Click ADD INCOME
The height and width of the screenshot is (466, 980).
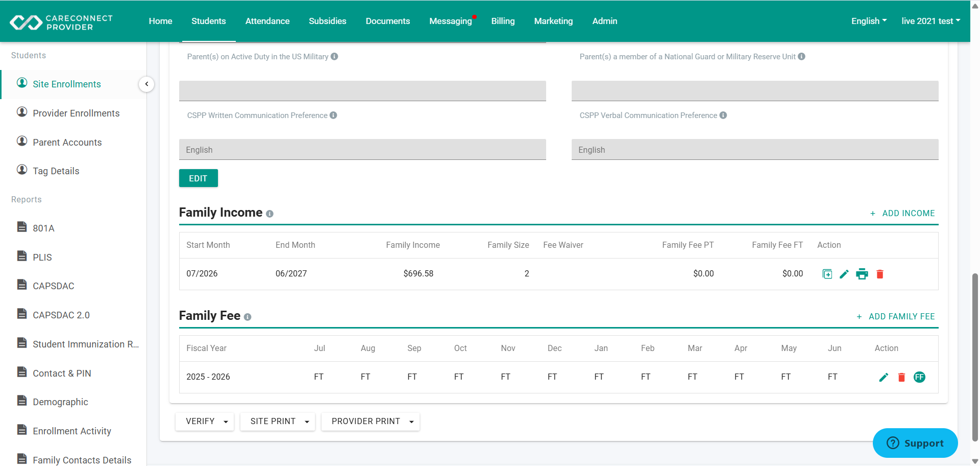click(902, 214)
